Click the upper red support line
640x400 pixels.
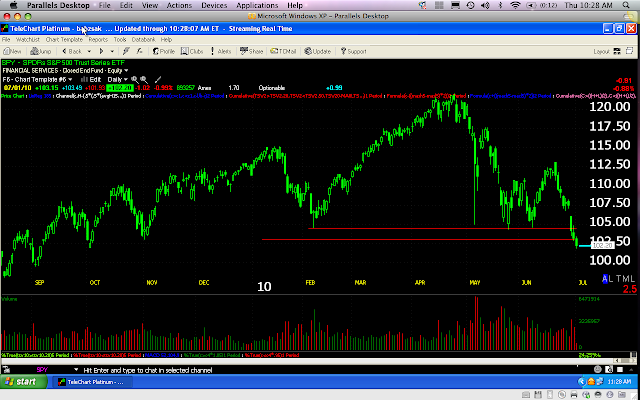pyautogui.click(x=441, y=228)
